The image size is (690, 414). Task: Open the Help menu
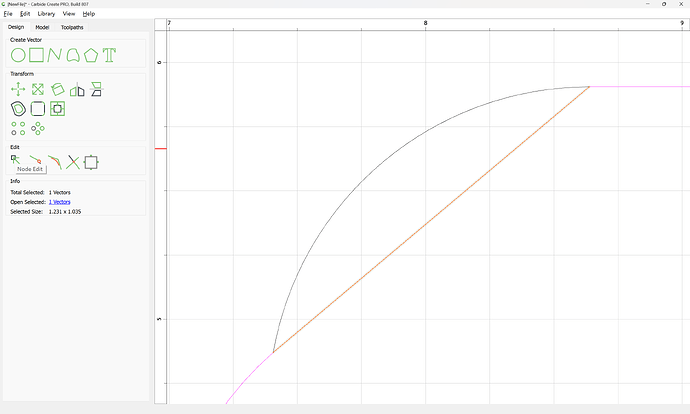(x=89, y=14)
